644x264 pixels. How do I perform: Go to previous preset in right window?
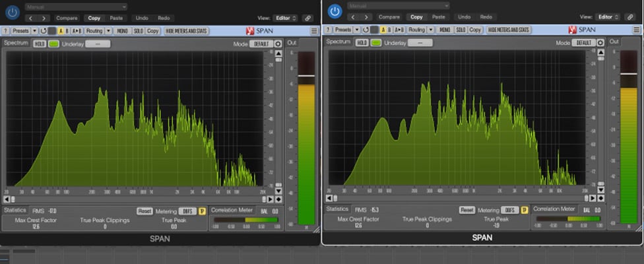point(353,17)
